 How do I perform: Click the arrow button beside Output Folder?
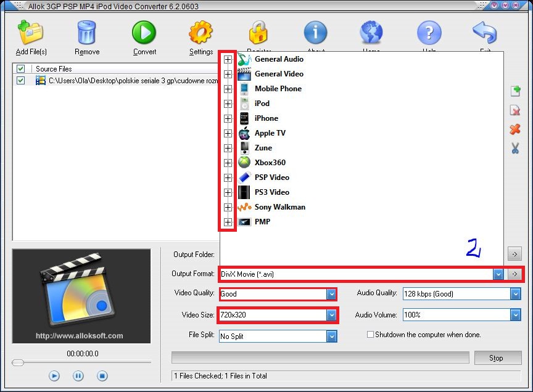pos(514,254)
